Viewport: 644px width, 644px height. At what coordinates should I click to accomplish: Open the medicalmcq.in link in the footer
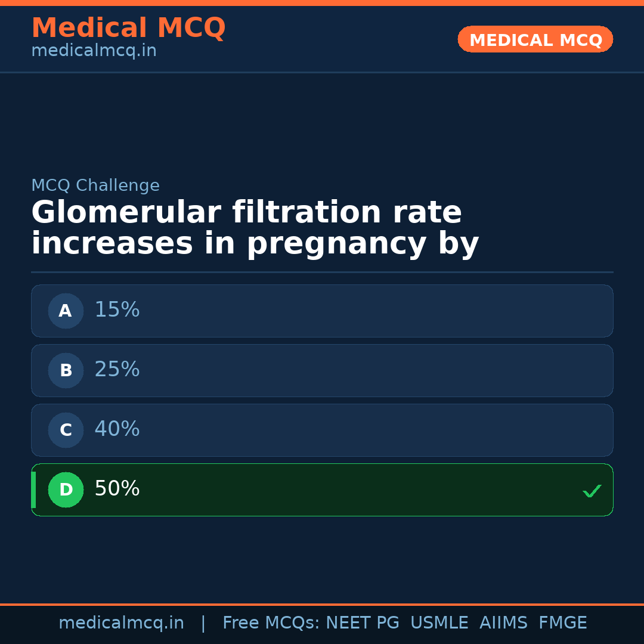click(x=121, y=623)
